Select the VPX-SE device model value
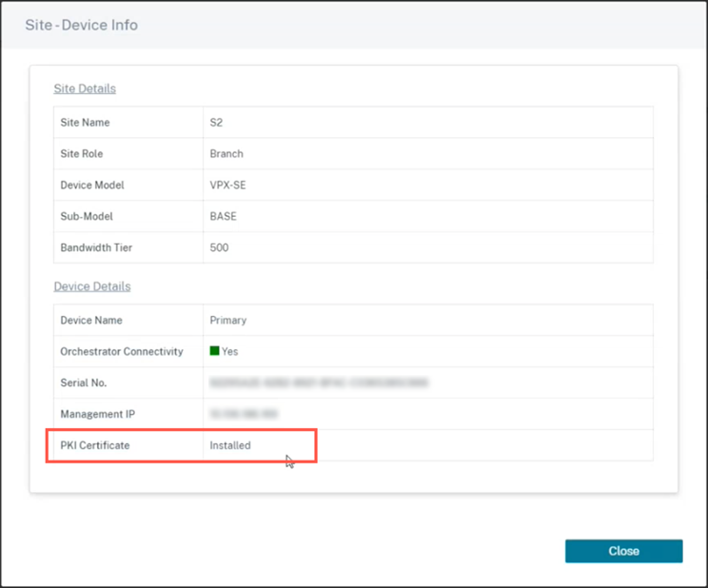The height and width of the screenshot is (588, 708). coord(228,186)
